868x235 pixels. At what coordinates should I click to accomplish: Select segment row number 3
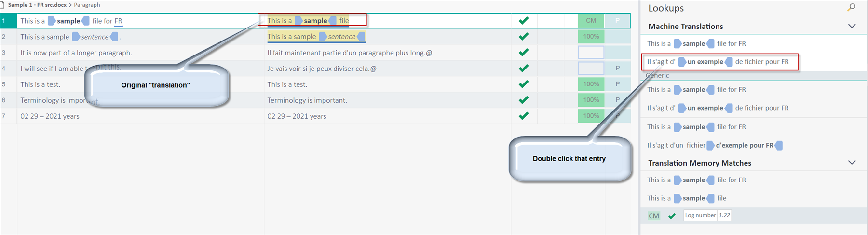4,53
